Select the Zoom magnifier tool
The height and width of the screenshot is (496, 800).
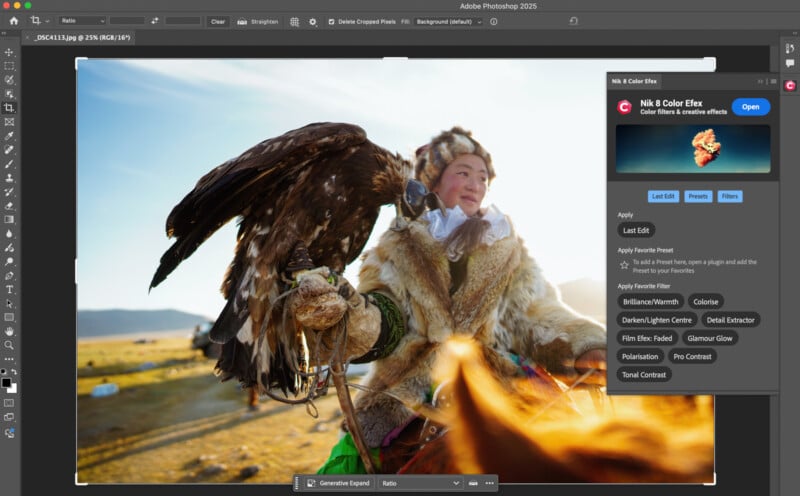[9, 345]
